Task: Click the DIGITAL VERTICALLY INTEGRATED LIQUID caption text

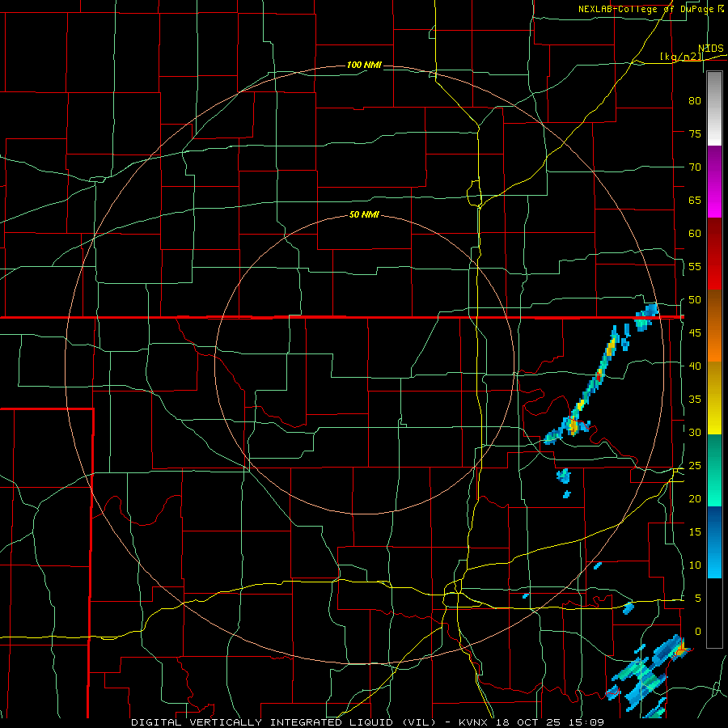Action: (265, 722)
